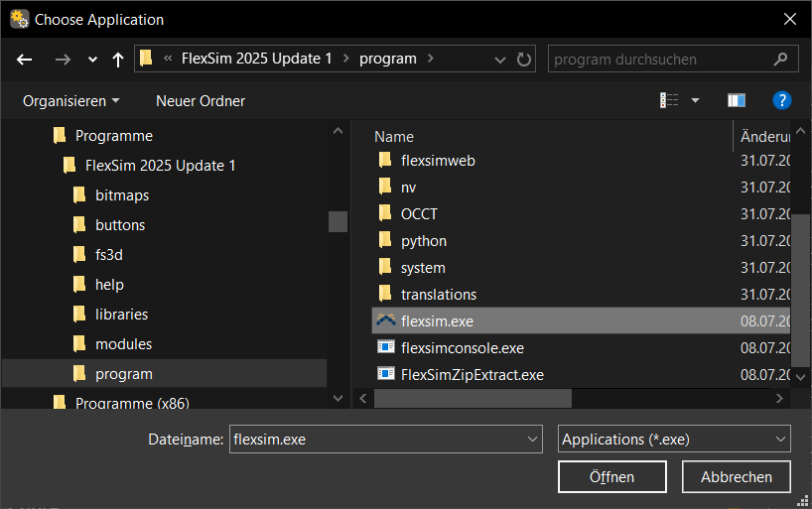Open the address bar history dropdown
812x509 pixels.
(499, 60)
